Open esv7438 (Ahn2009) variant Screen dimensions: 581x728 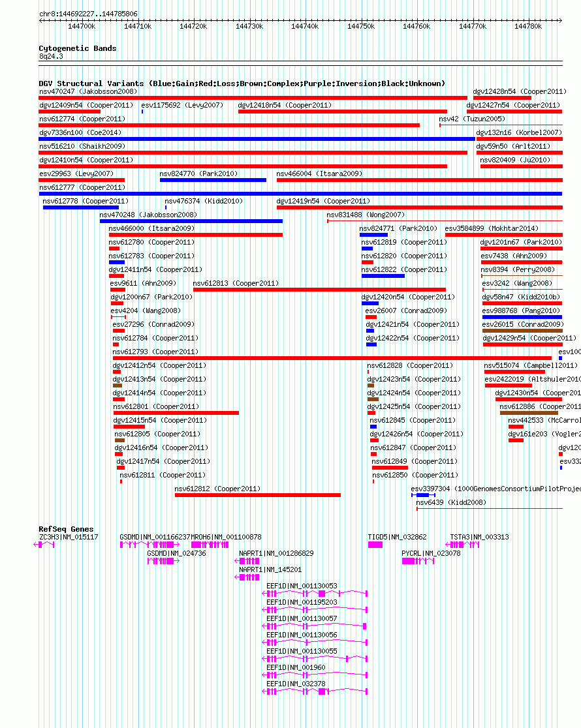[514, 256]
